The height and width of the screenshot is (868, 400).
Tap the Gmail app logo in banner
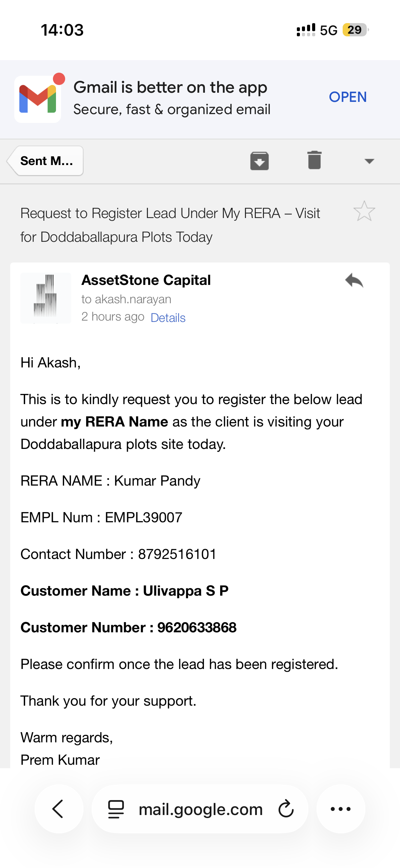(38, 99)
